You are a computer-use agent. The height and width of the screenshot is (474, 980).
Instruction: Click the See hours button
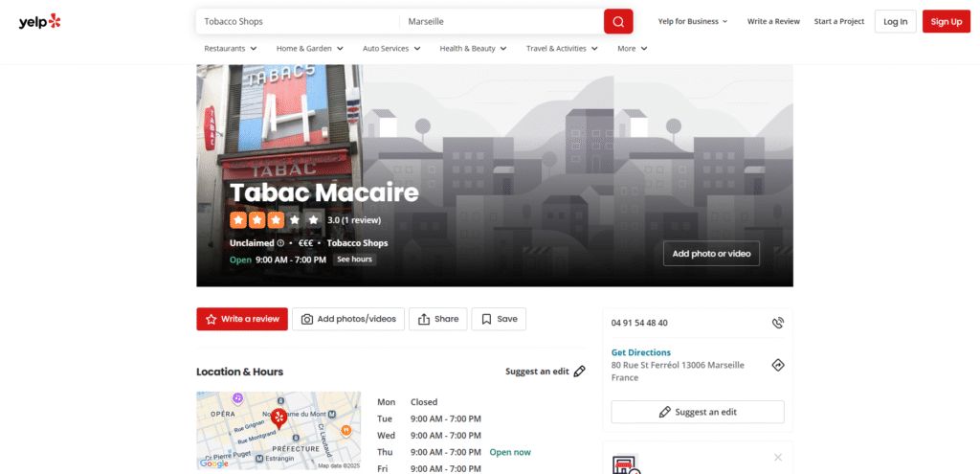click(354, 259)
